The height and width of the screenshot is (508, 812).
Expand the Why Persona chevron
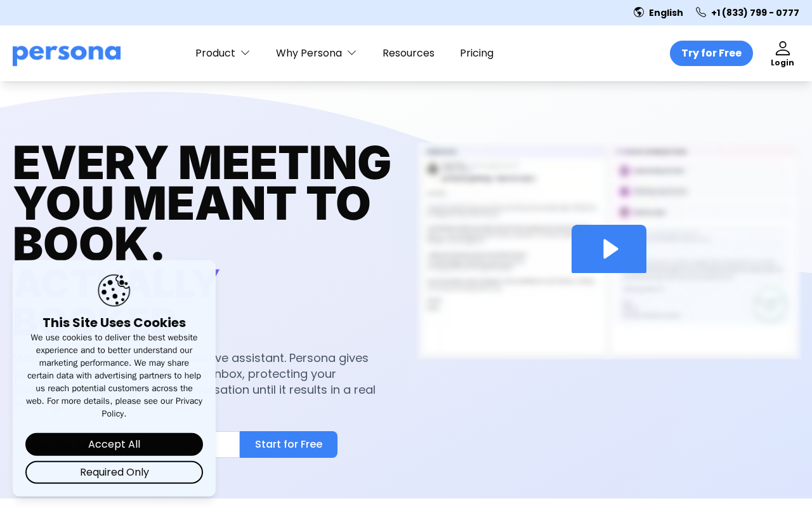coord(352,53)
